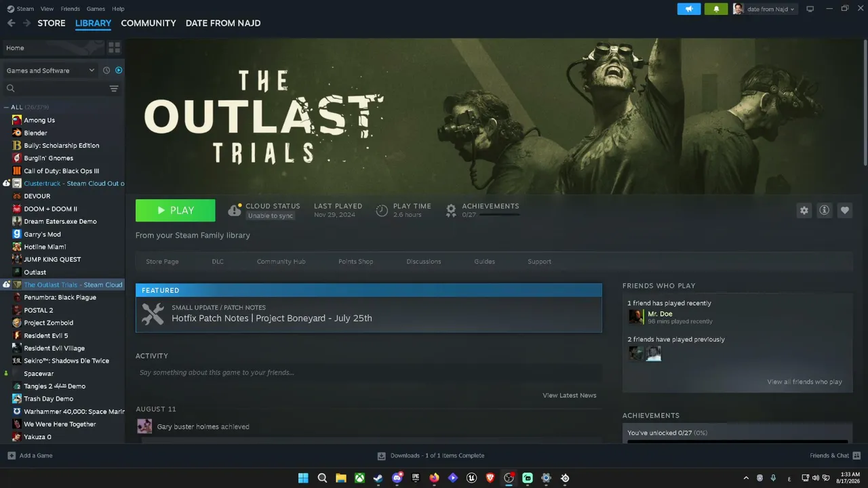868x488 pixels.
Task: Open the Community Hub link
Action: click(281, 262)
